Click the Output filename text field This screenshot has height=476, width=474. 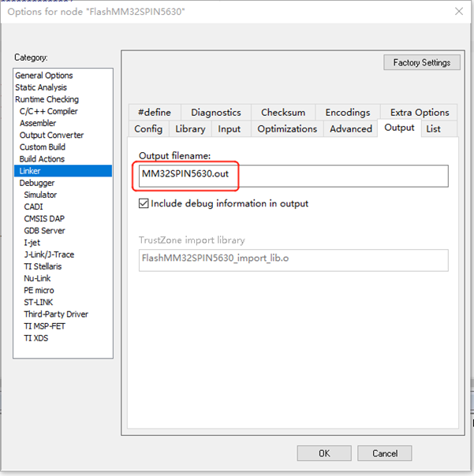tap(293, 176)
